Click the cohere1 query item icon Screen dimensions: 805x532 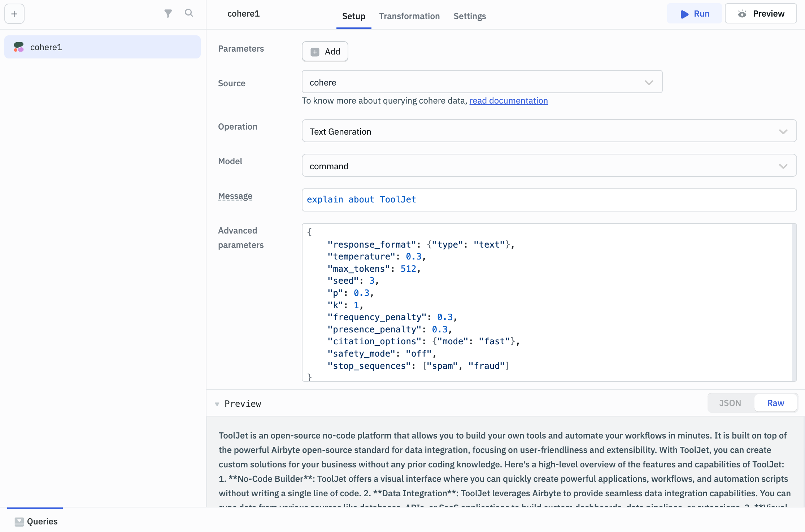pyautogui.click(x=19, y=47)
